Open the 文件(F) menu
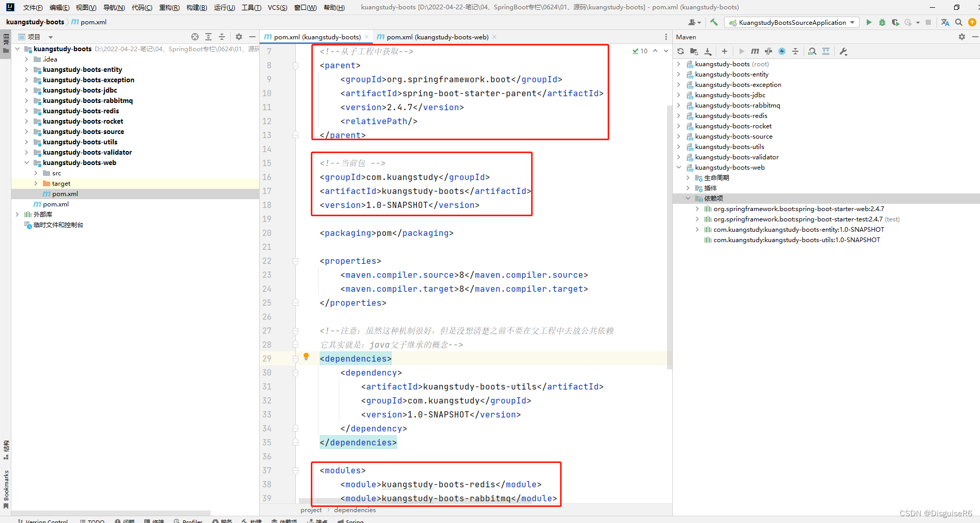The image size is (980, 523). coord(33,7)
